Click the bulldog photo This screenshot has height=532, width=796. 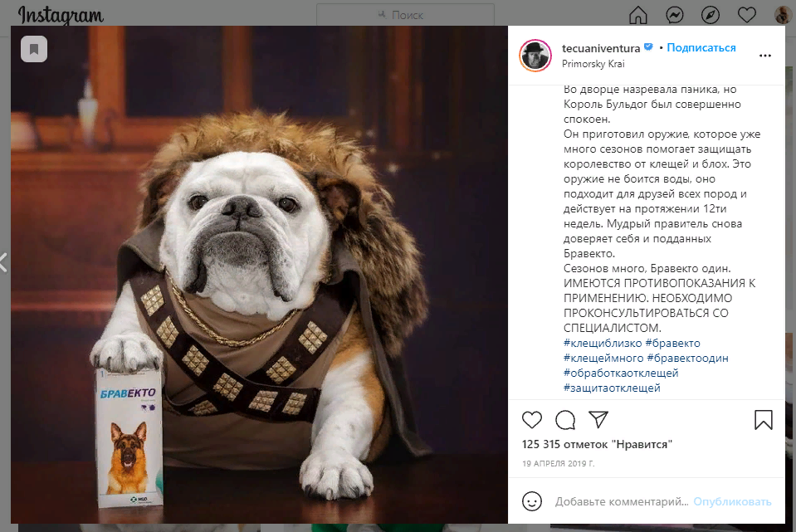tap(260, 275)
